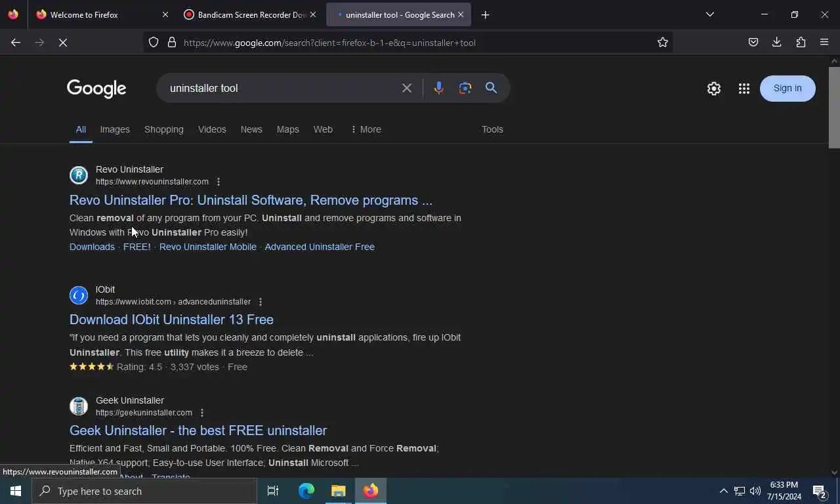Click the Google search magnifier button
The height and width of the screenshot is (504, 840).
point(491,88)
